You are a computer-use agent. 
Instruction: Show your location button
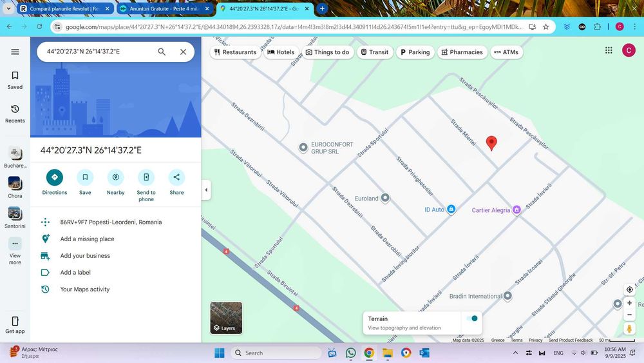629,289
